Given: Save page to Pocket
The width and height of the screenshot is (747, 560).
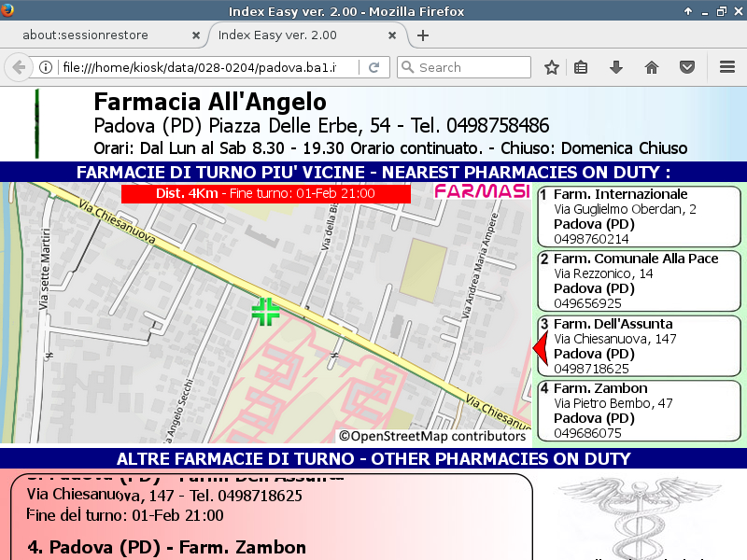Looking at the screenshot, I should click(x=686, y=67).
